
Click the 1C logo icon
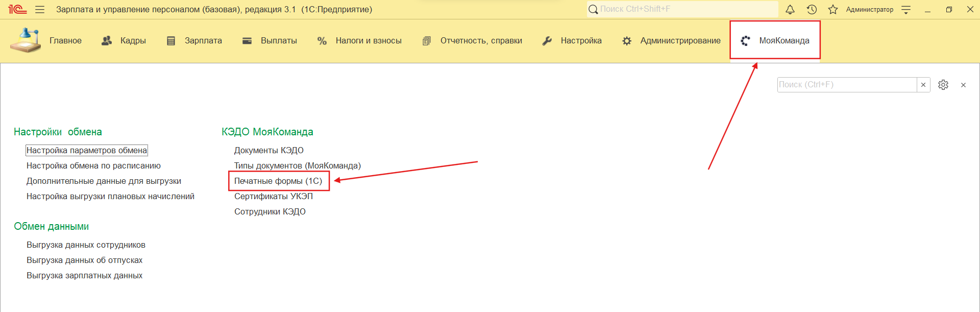[x=17, y=10]
